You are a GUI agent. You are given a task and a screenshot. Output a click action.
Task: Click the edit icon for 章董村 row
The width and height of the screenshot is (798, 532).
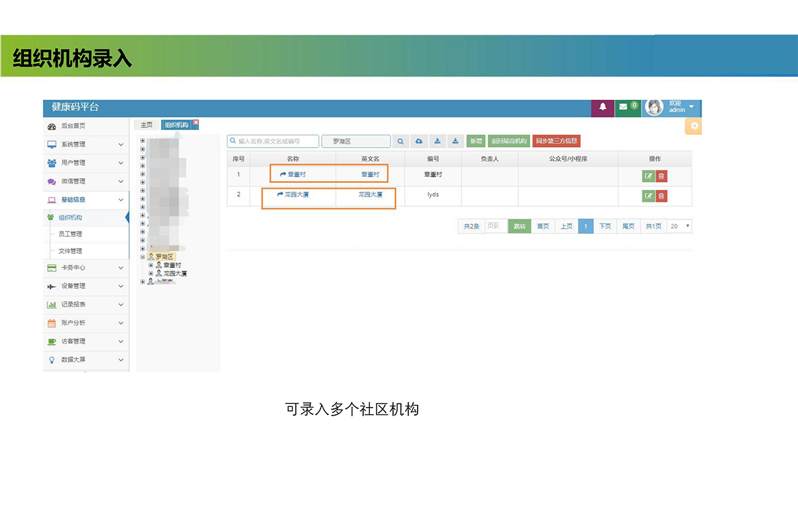(648, 176)
